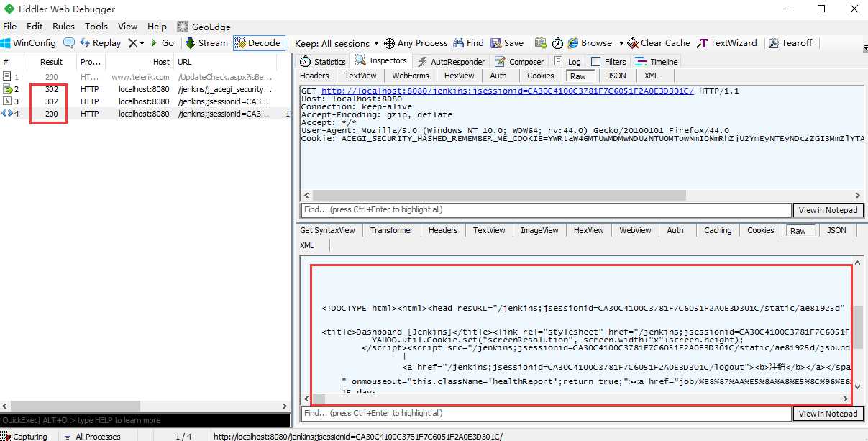Focus the response pane Find box

545,414
